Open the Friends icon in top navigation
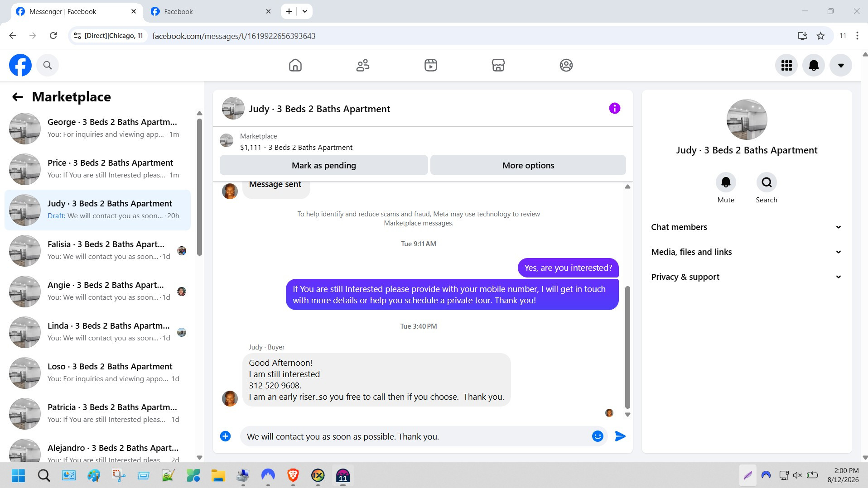Viewport: 868px width, 488px height. [x=363, y=65]
